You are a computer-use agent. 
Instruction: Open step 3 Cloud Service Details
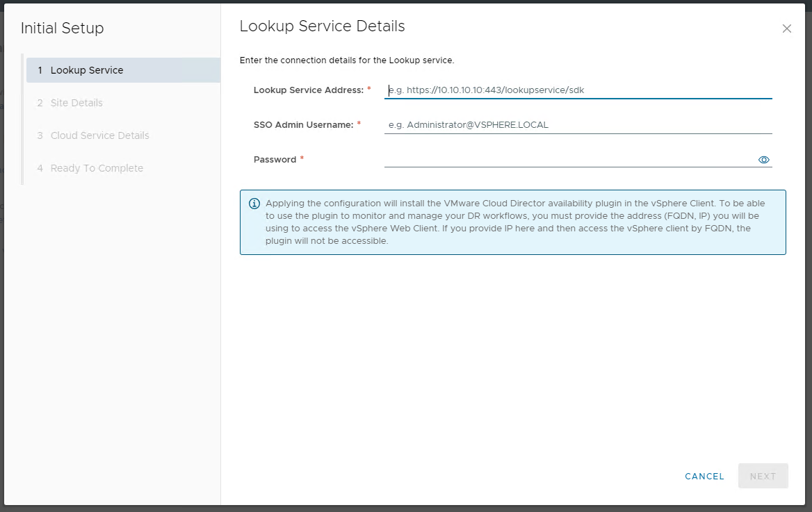(x=99, y=135)
